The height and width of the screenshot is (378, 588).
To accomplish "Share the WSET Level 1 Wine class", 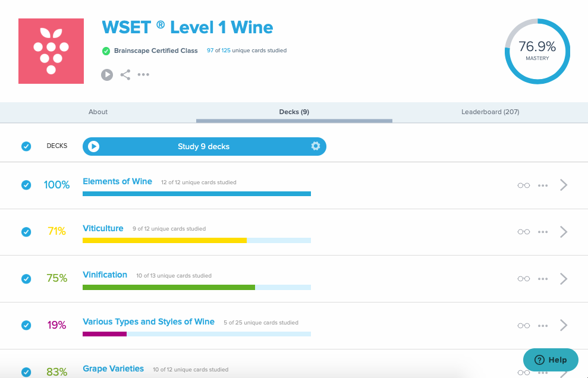I will [x=125, y=74].
